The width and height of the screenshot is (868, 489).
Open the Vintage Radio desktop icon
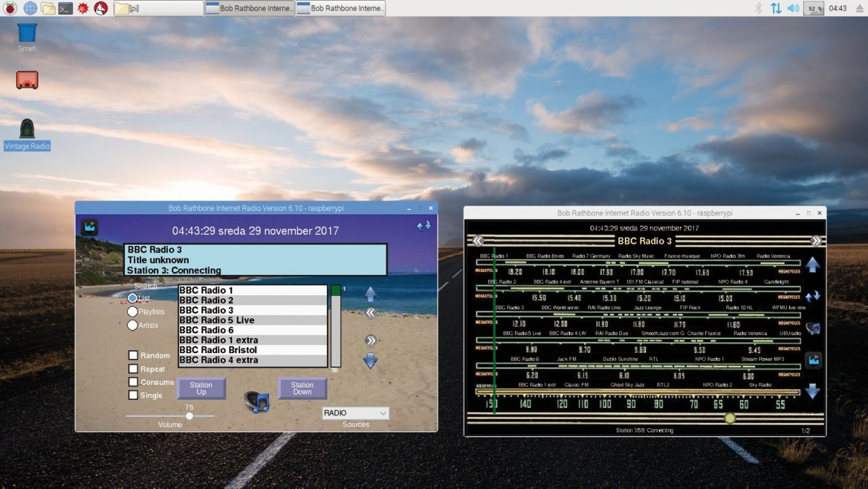click(x=27, y=135)
